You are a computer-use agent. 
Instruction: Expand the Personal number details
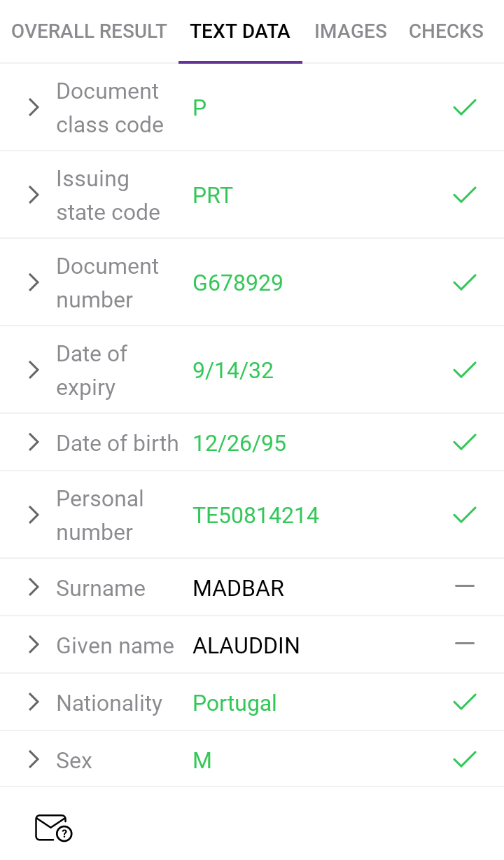tap(33, 515)
